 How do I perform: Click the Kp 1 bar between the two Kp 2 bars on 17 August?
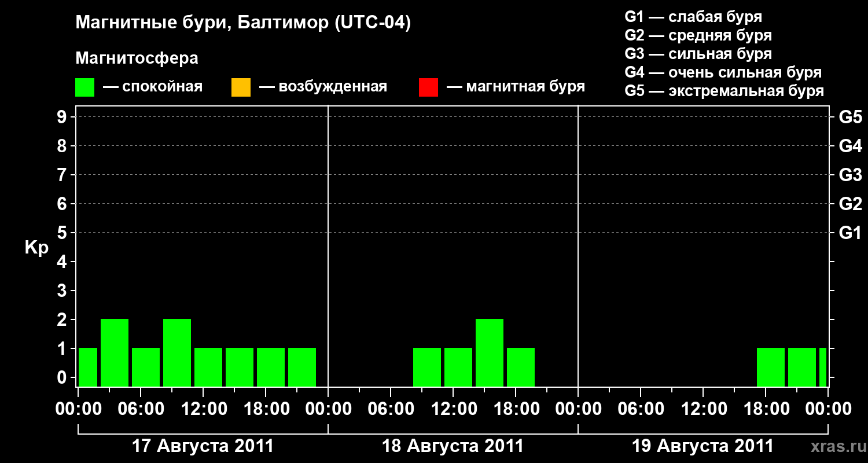(146, 367)
